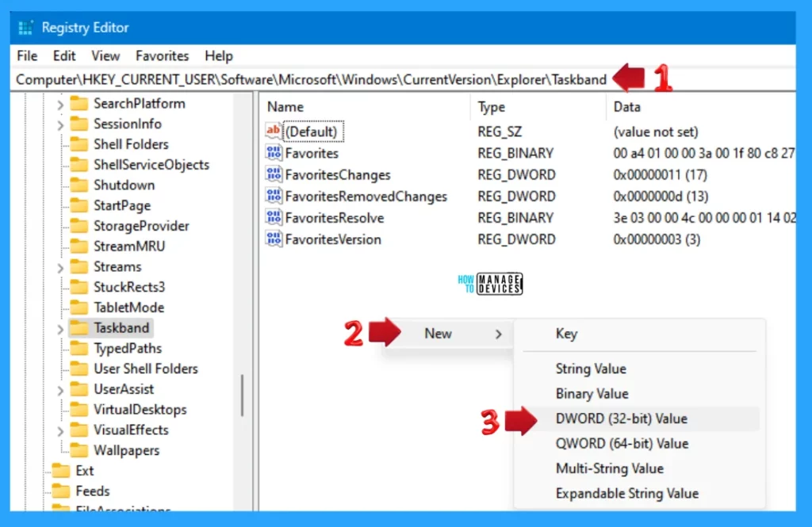The width and height of the screenshot is (812, 527).
Task: Open the File menu
Action: pyautogui.click(x=27, y=56)
